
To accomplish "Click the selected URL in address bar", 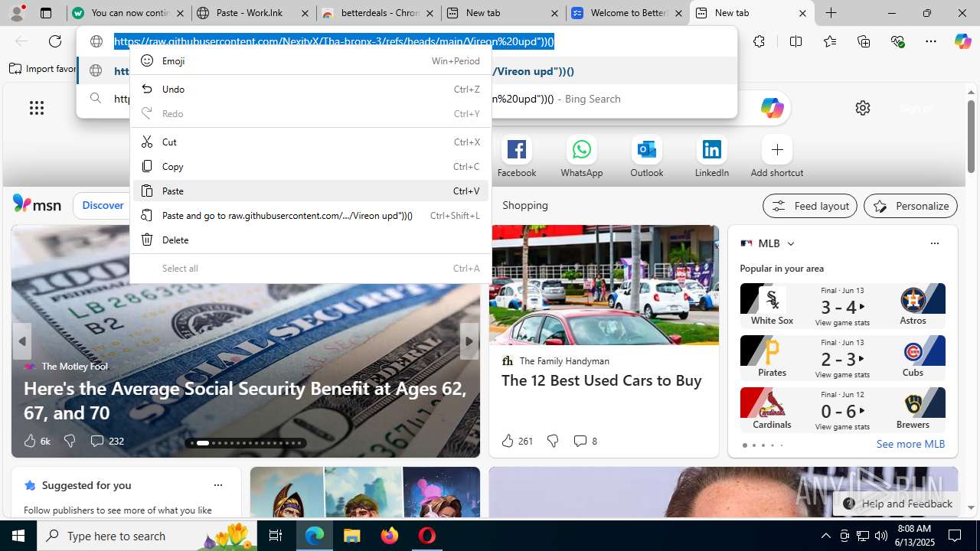I will click(334, 41).
